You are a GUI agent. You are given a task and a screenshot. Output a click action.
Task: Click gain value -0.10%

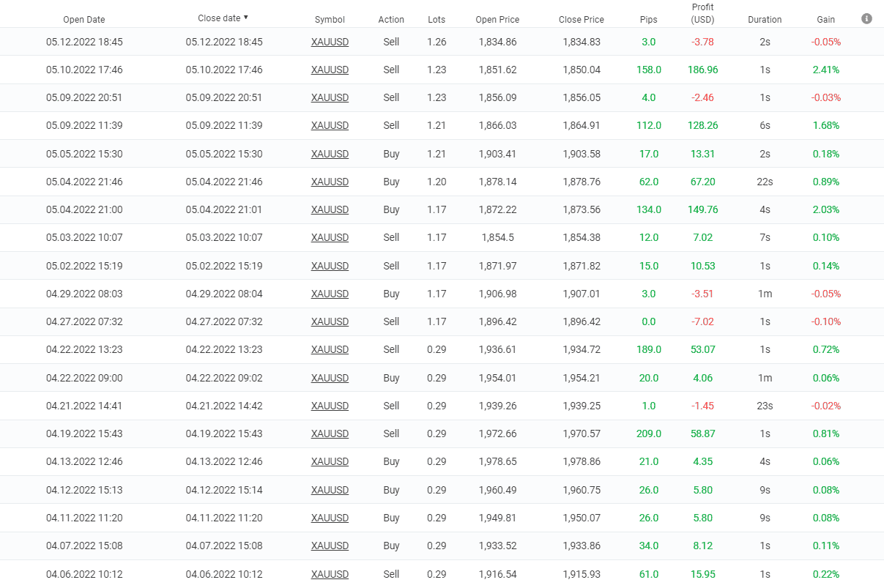click(x=826, y=321)
